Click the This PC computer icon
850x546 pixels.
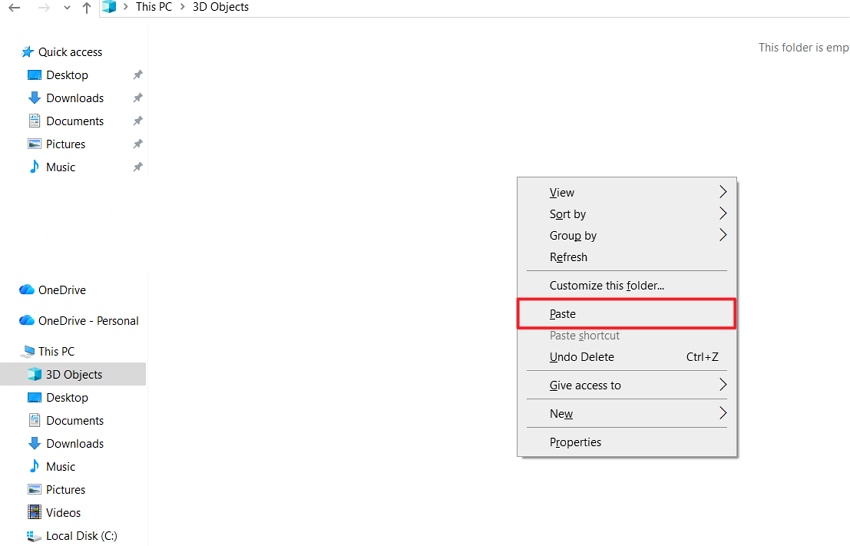click(x=27, y=351)
